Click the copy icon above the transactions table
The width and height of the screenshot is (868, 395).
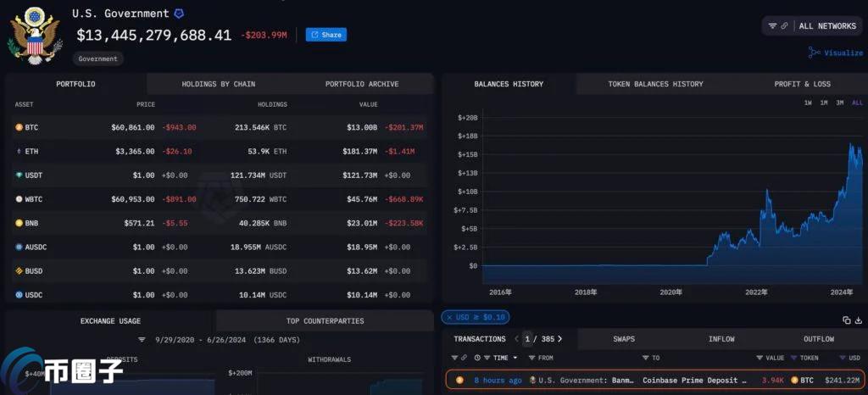tap(847, 320)
